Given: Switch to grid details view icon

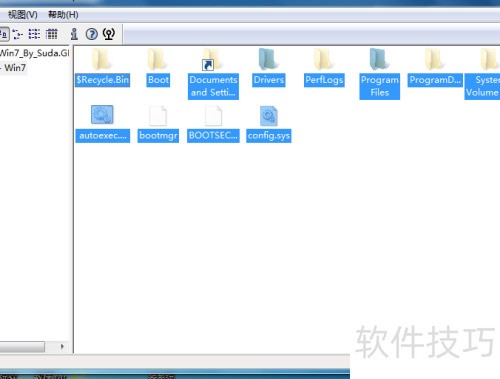Looking at the screenshot, I should click(52, 34).
